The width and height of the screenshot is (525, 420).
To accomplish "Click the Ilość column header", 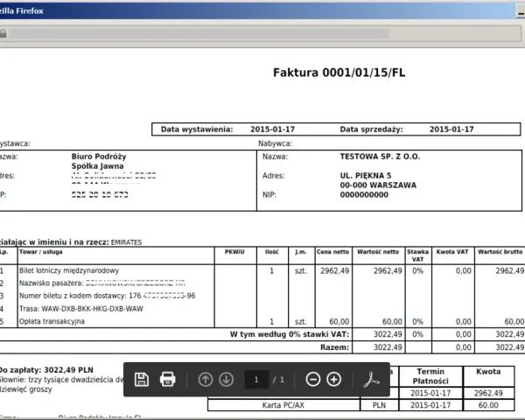I will [x=272, y=252].
